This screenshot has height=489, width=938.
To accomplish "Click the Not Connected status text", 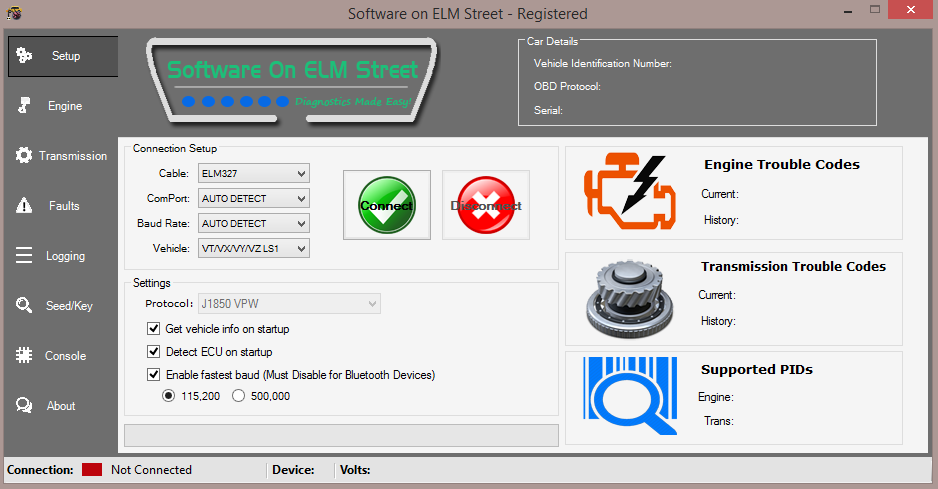I will tap(151, 470).
